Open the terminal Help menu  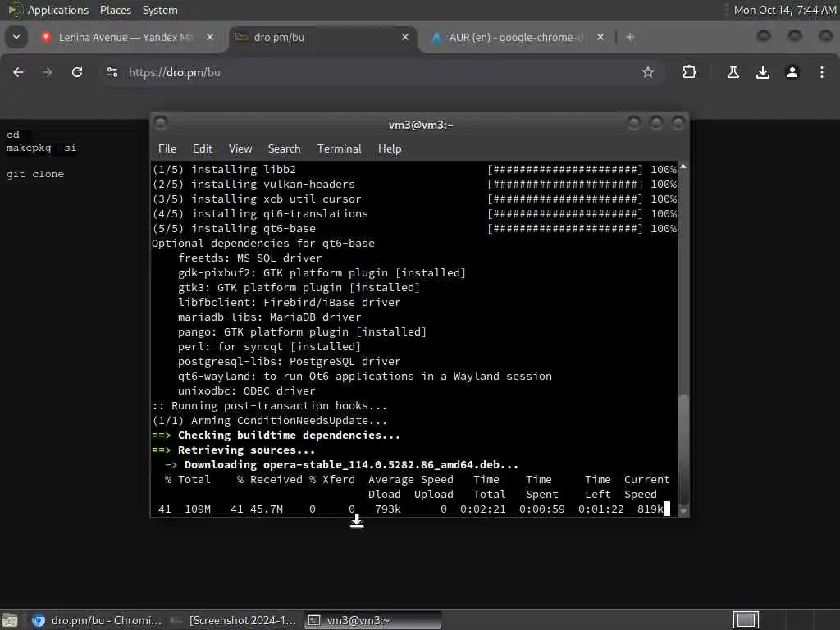pos(390,149)
